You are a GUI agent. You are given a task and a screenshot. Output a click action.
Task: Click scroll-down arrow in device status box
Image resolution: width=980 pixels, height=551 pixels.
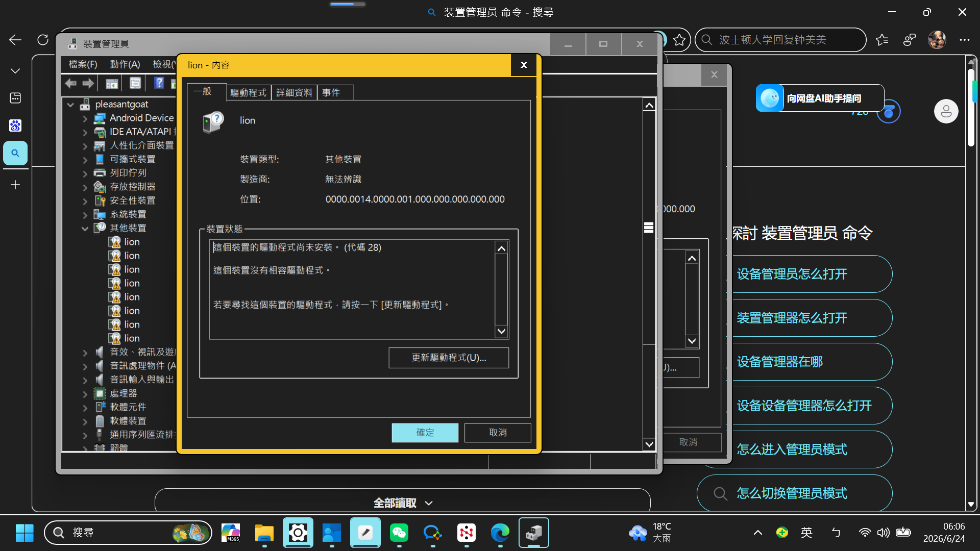pos(502,332)
